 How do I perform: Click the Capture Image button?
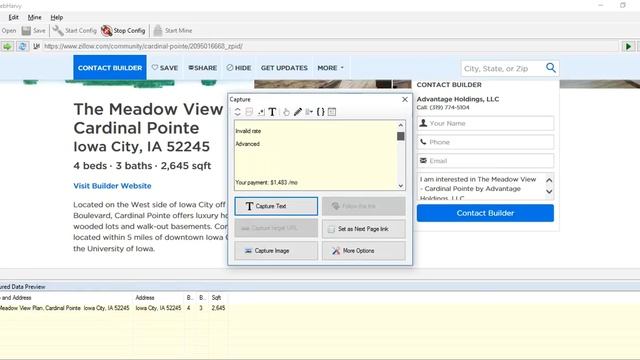click(x=276, y=251)
